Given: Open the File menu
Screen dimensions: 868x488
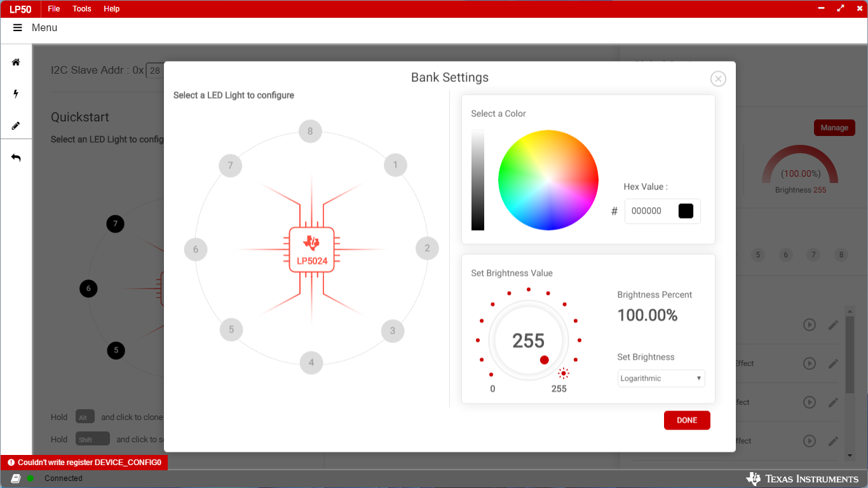Looking at the screenshot, I should pos(54,9).
